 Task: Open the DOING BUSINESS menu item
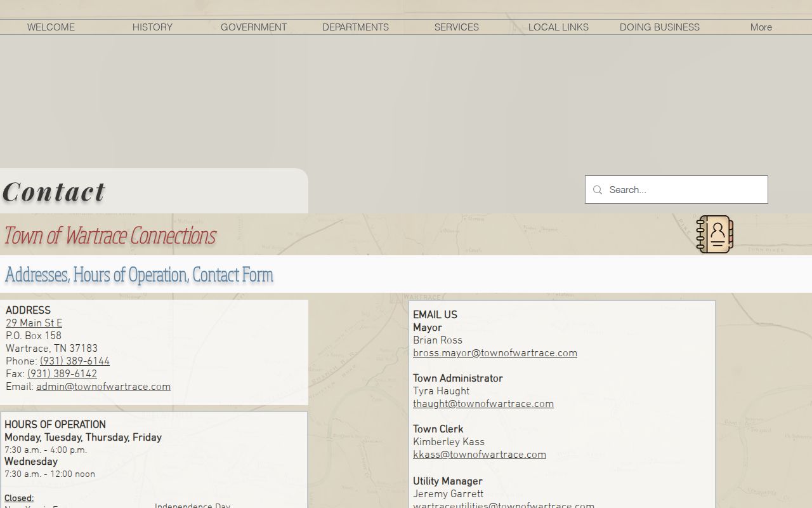[x=660, y=27]
